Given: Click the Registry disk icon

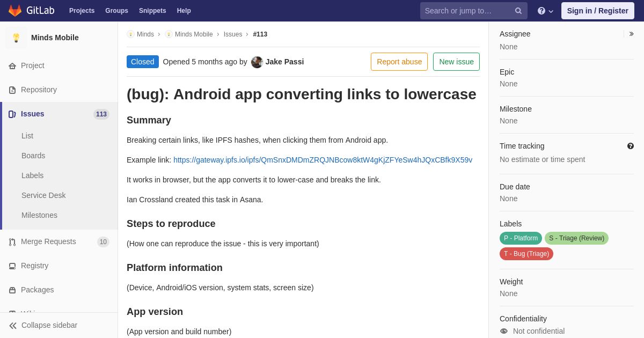Looking at the screenshot, I should 12,266.
